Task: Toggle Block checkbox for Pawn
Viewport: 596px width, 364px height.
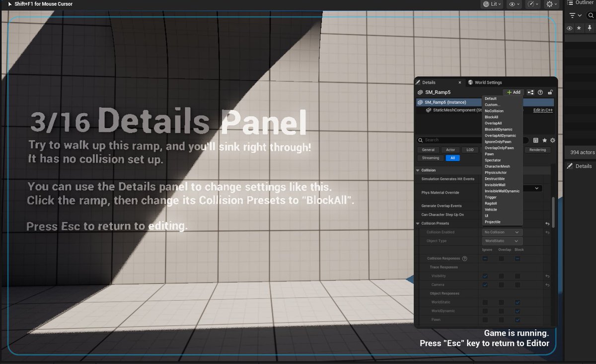Action: 518,320
